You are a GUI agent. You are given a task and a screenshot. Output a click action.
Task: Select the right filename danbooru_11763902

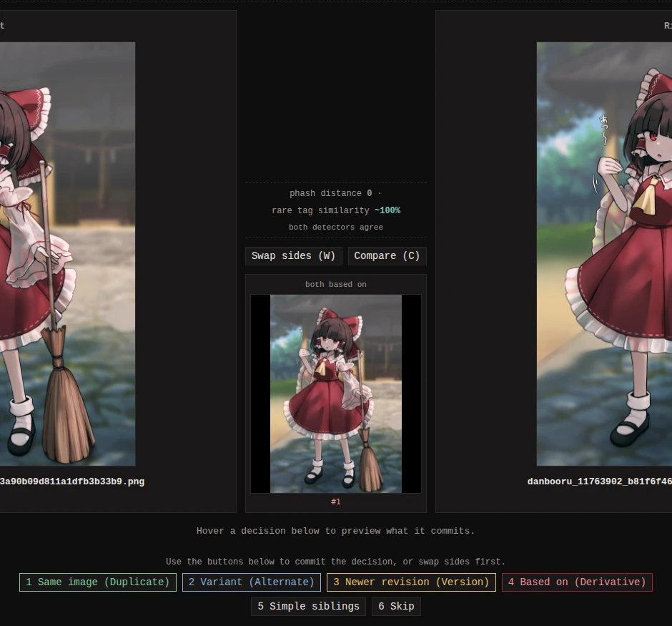click(x=600, y=481)
